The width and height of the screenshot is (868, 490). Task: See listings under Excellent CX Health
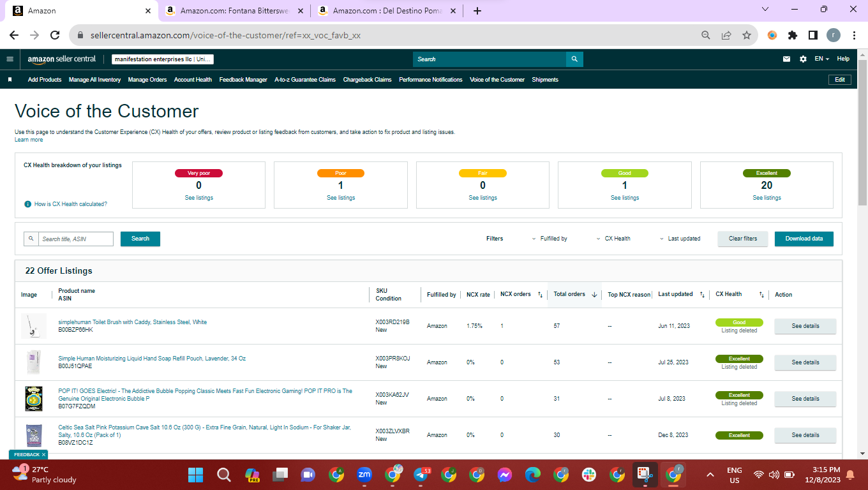click(767, 198)
